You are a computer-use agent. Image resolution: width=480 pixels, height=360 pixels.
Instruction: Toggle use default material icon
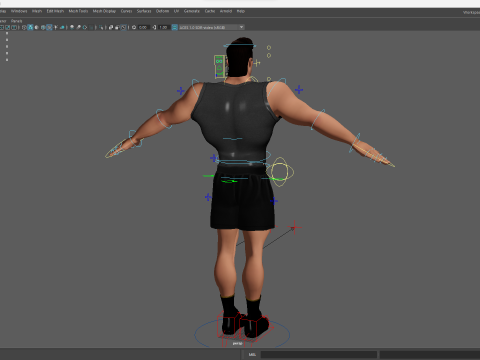(x=37, y=27)
